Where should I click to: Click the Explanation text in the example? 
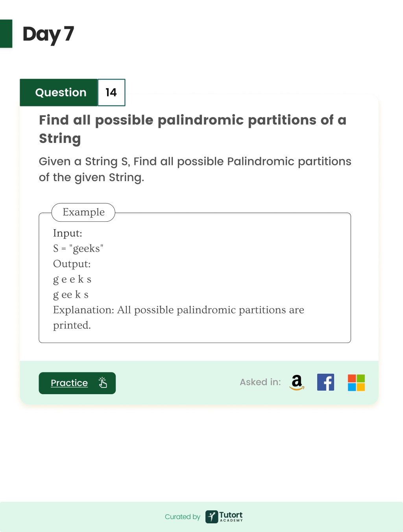179,317
